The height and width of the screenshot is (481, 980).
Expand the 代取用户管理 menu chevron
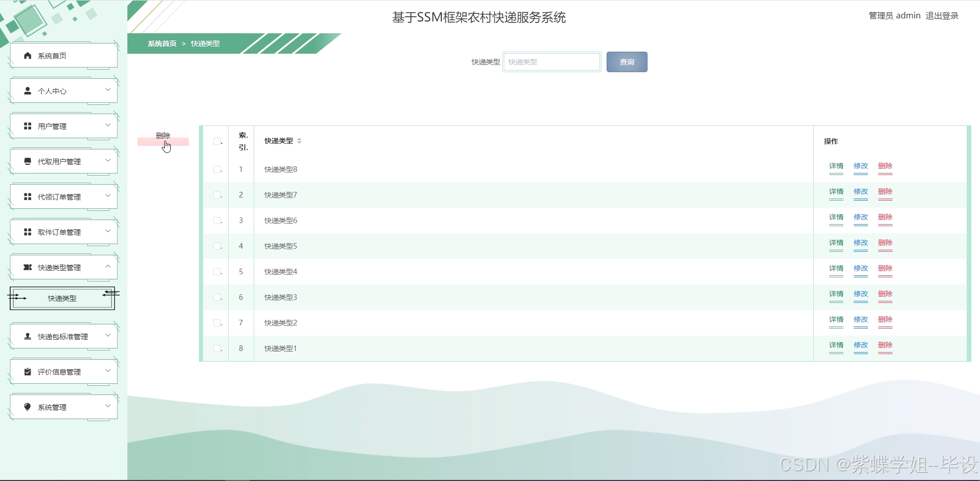108,160
